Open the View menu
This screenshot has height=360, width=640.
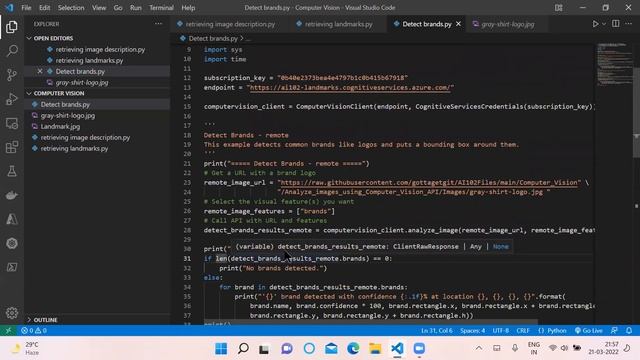(99, 7)
